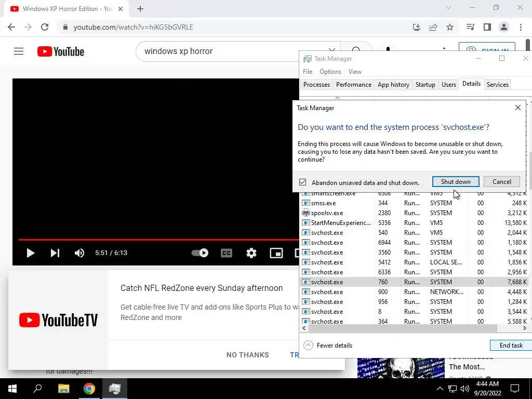Viewport: 532px width, 399px height.
Task: Click the End task button
Action: pos(511,345)
